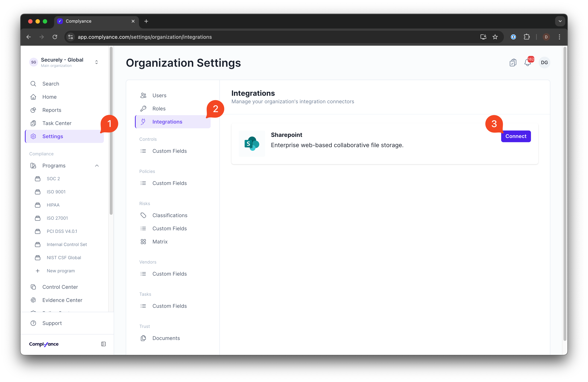Bookmark this page with the star icon

tap(495, 37)
